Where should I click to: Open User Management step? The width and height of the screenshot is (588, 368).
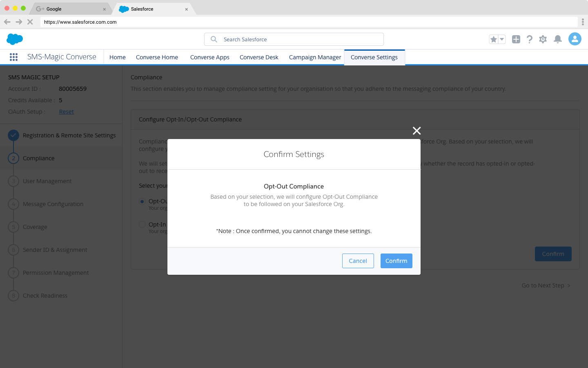(47, 181)
